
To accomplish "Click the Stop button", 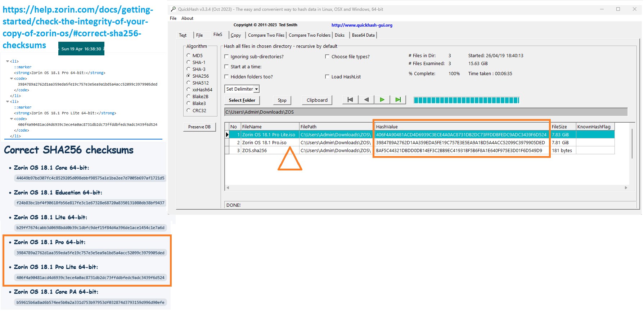I will pos(282,100).
